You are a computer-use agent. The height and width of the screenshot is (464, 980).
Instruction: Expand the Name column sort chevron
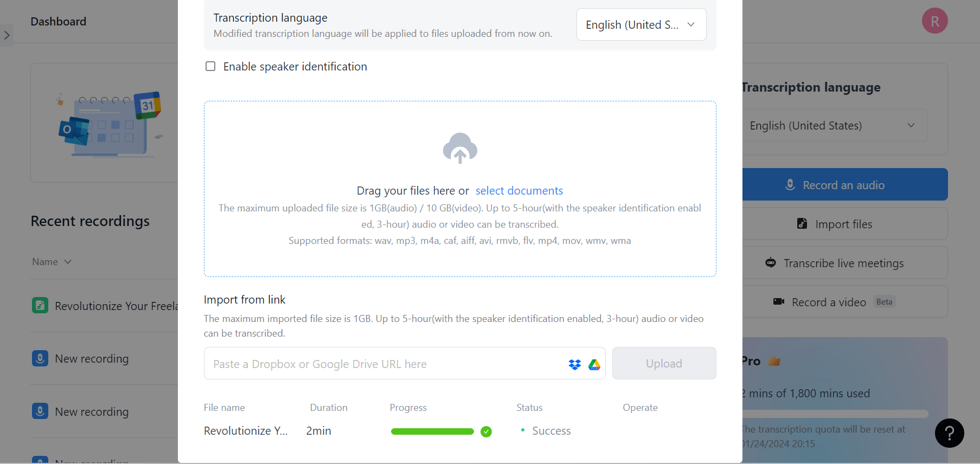click(67, 261)
